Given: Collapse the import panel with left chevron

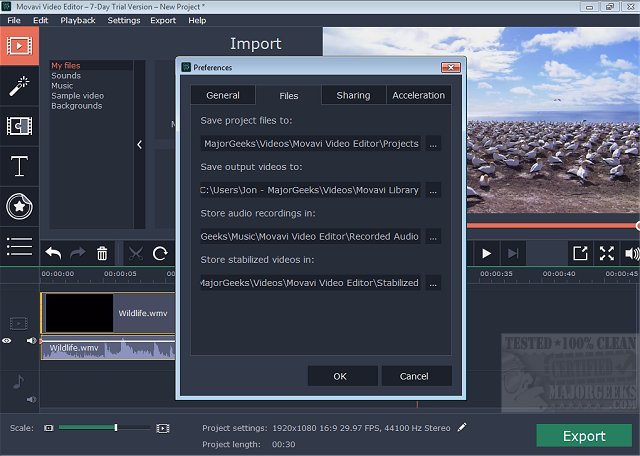Looking at the screenshot, I should coord(139,144).
